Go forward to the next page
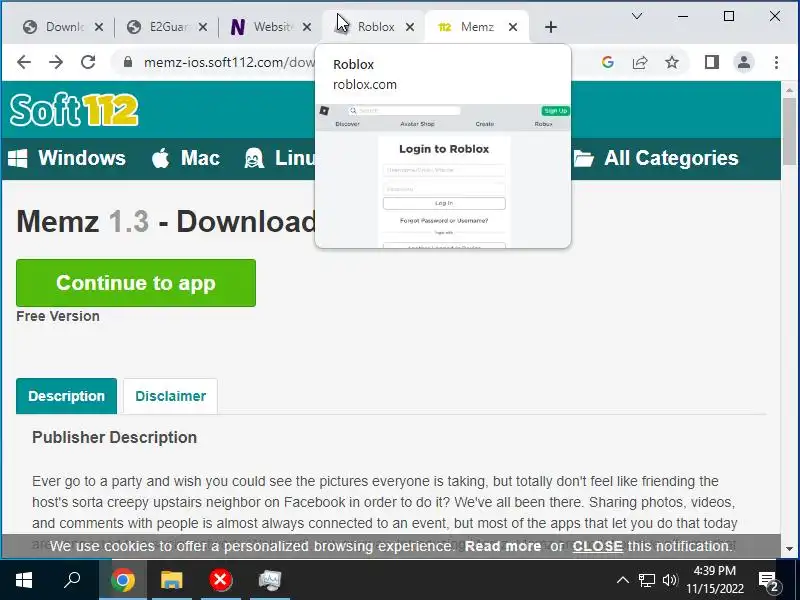The image size is (800, 600). coord(56,62)
